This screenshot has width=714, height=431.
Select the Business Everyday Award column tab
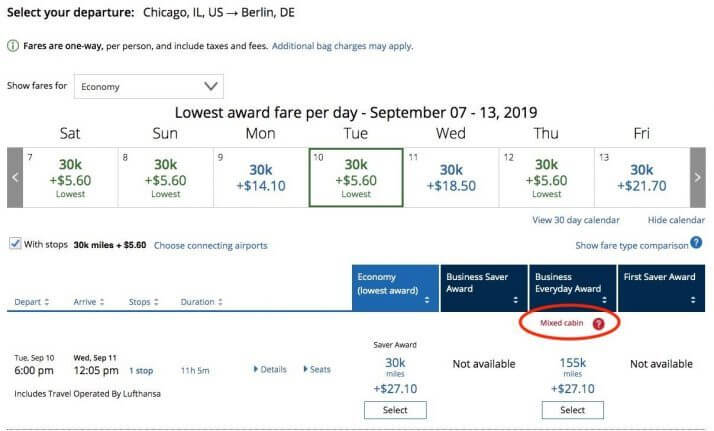coord(572,288)
